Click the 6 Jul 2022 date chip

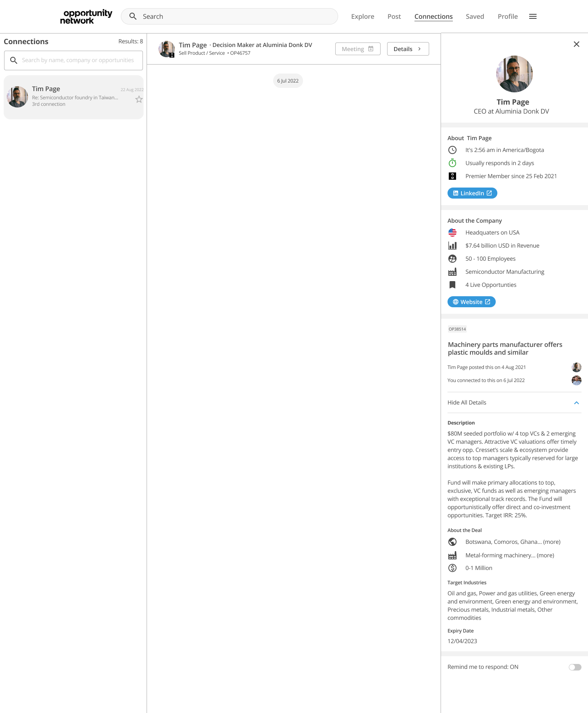tap(288, 81)
